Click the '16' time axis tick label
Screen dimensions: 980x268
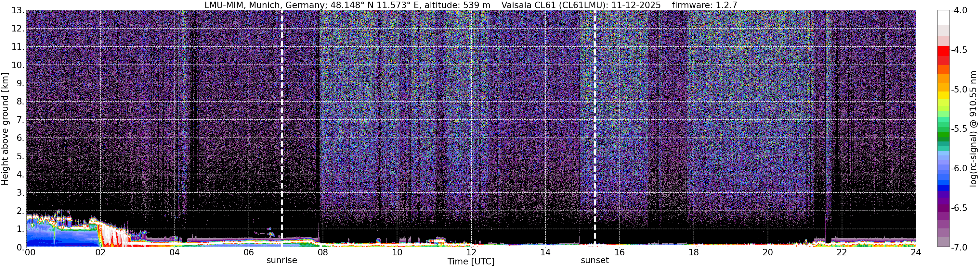(x=619, y=252)
